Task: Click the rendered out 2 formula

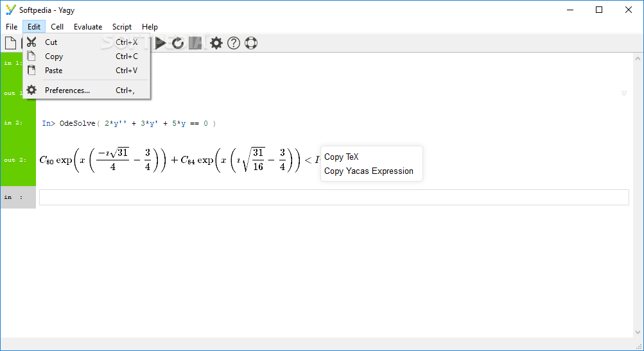Action: pyautogui.click(x=180, y=160)
